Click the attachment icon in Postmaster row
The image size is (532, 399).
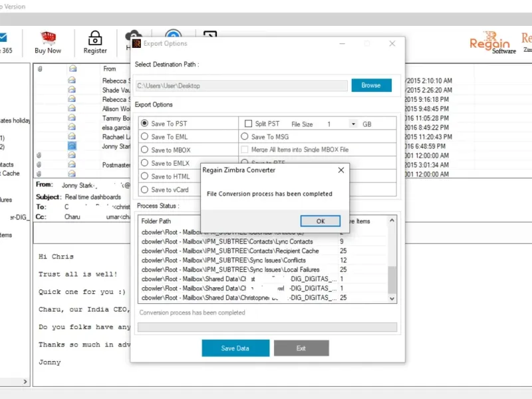click(x=39, y=164)
